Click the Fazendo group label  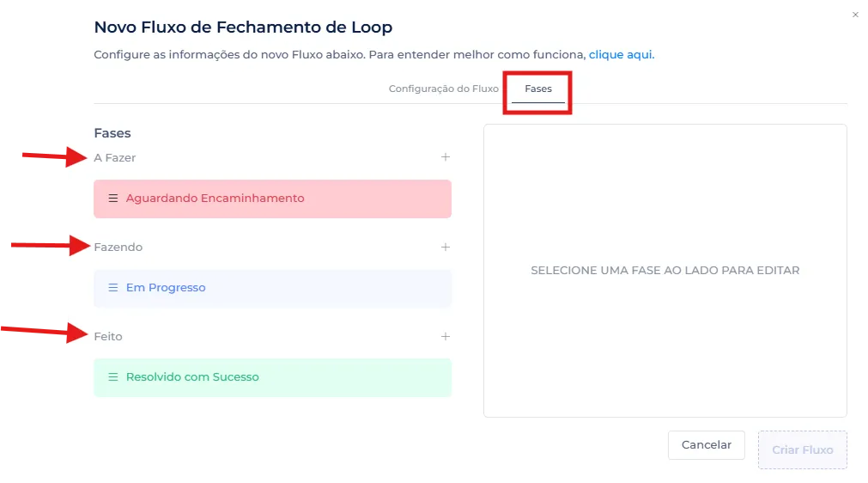[118, 248]
